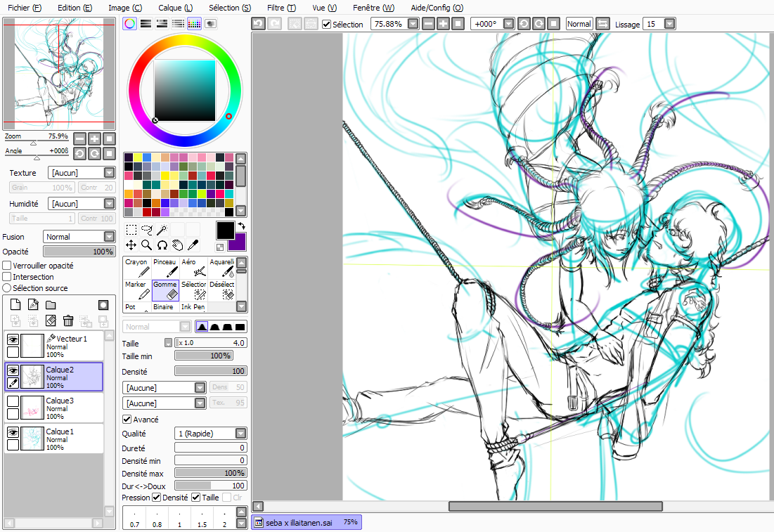Screen dimensions: 774x532
Task: Choose the Crayon brush tool
Action: (x=137, y=268)
